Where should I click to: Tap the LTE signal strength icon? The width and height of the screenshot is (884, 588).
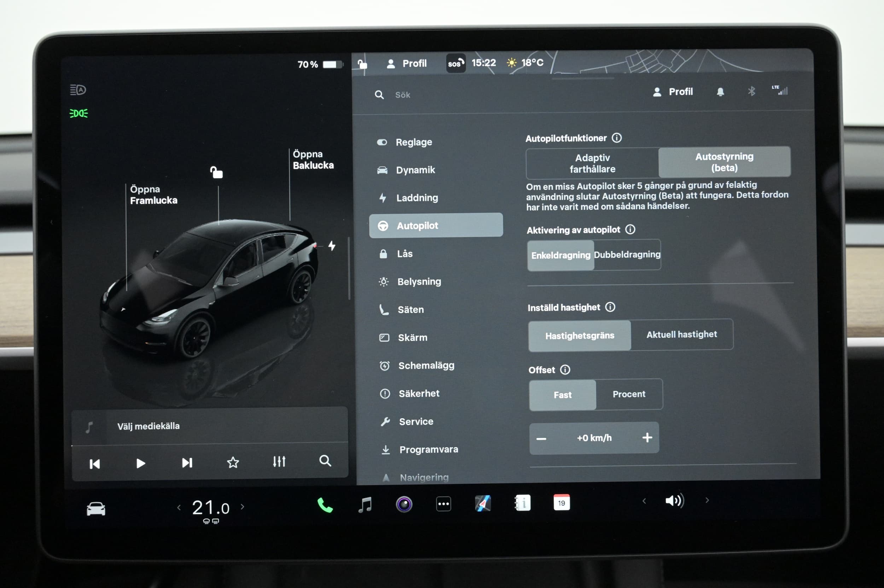779,91
